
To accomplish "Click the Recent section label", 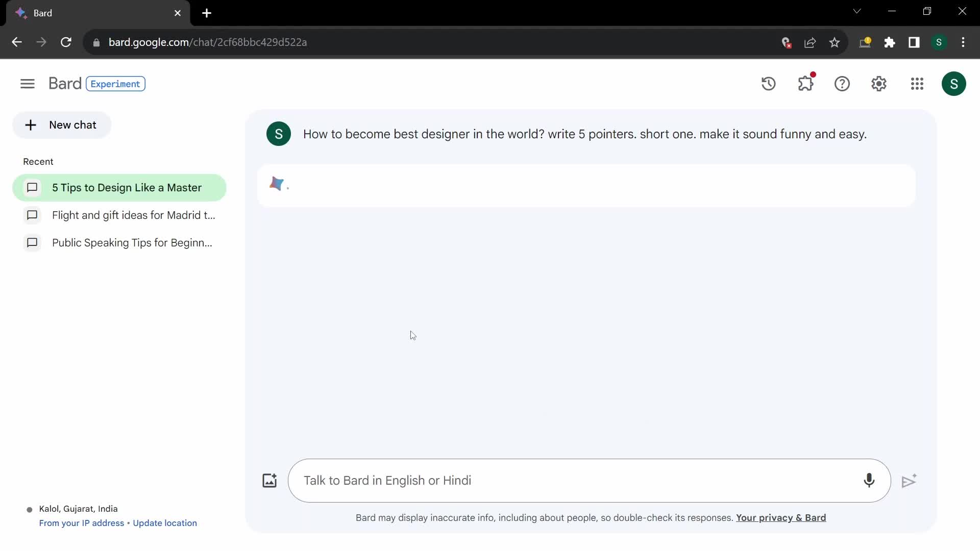I will click(38, 162).
